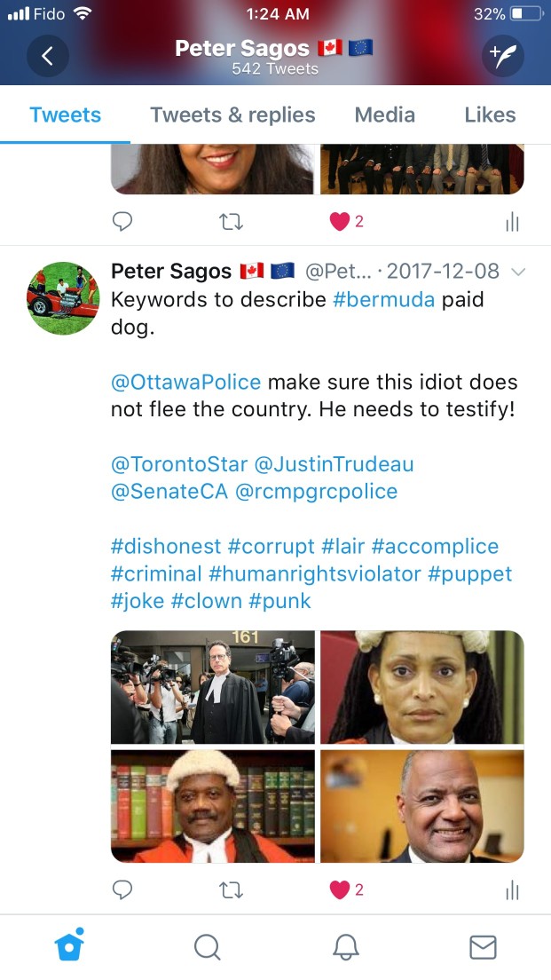Image resolution: width=551 pixels, height=980 pixels.
Task: View tweet activity on Bermuda tweet
Action: click(512, 890)
